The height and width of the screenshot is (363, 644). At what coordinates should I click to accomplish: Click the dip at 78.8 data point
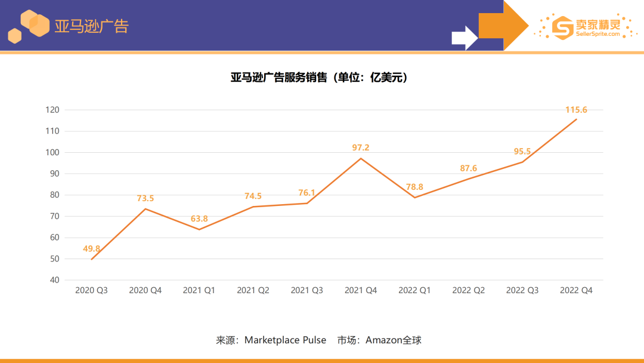point(414,196)
